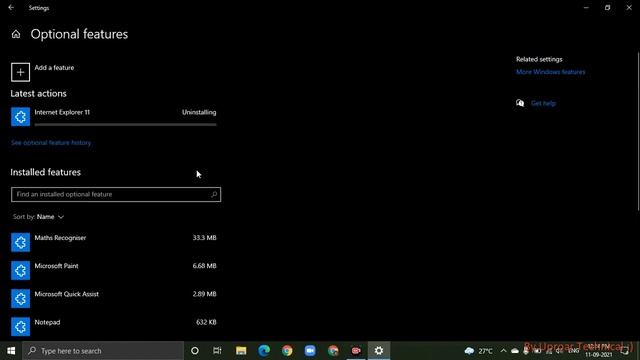640x360 pixels.
Task: Click the 33.3 MB size value
Action: 204,238
